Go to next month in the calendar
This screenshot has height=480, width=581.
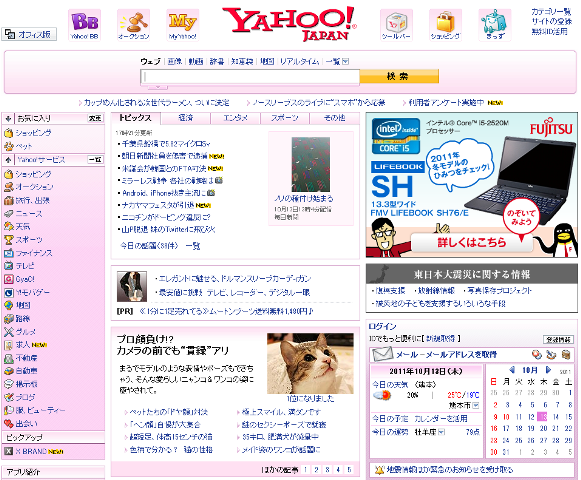click(x=548, y=370)
